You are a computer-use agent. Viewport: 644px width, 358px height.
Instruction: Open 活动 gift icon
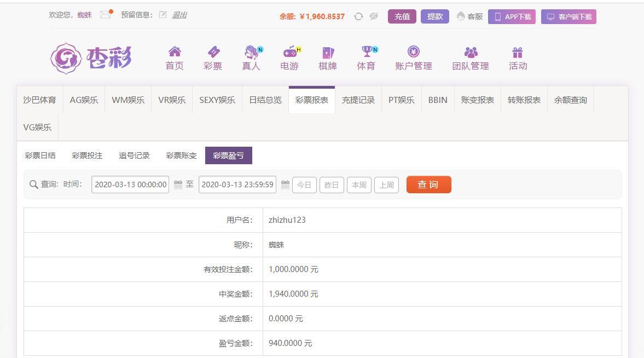pos(518,52)
